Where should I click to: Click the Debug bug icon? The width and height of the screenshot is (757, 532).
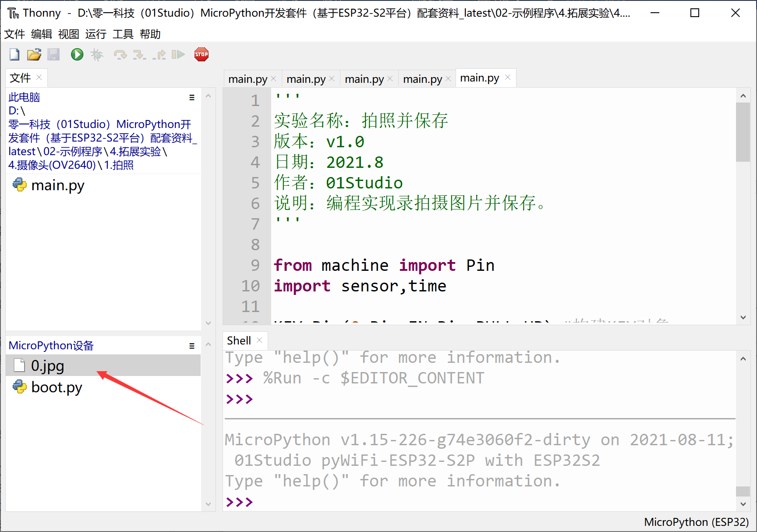coord(97,55)
